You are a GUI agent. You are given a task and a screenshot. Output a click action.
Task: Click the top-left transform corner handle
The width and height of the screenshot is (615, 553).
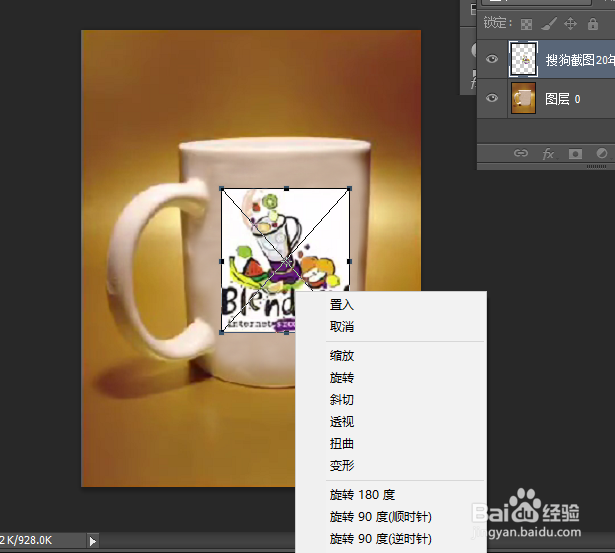click(222, 189)
